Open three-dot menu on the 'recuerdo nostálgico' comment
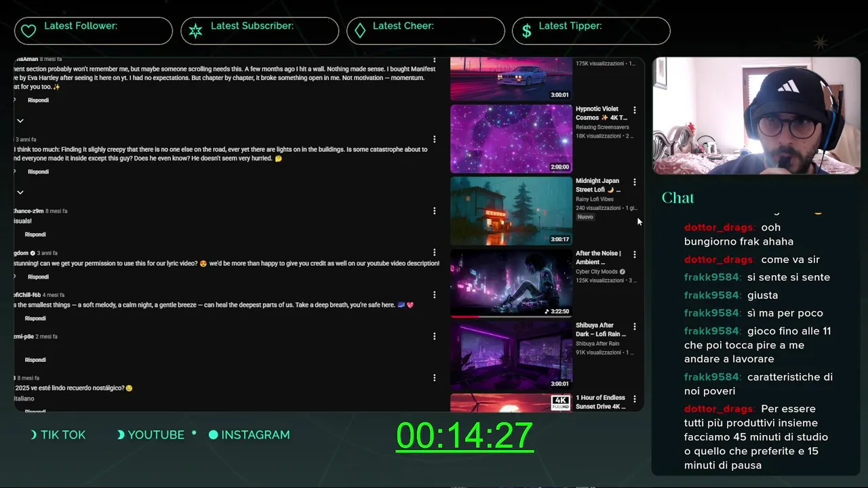The height and width of the screenshot is (488, 868). tap(435, 378)
